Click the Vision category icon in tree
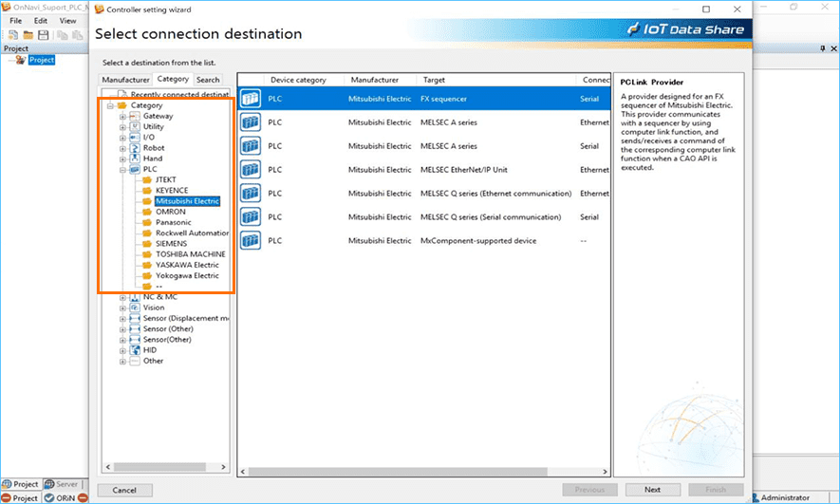This screenshot has height=504, width=840. (x=135, y=308)
